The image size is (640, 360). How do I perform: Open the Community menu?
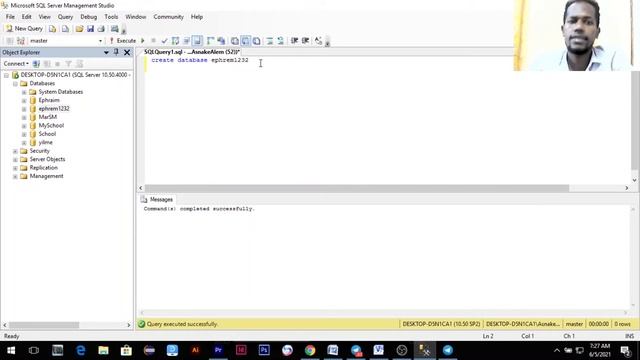(x=169, y=17)
